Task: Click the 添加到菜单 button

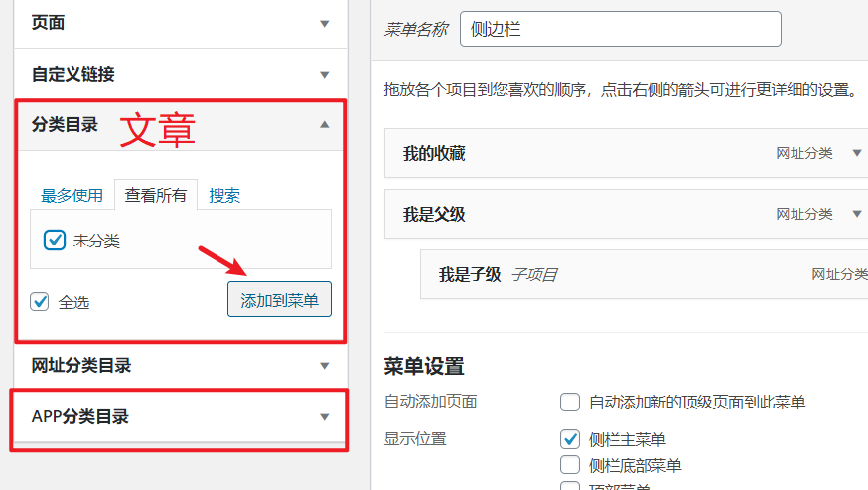Action: [x=279, y=299]
